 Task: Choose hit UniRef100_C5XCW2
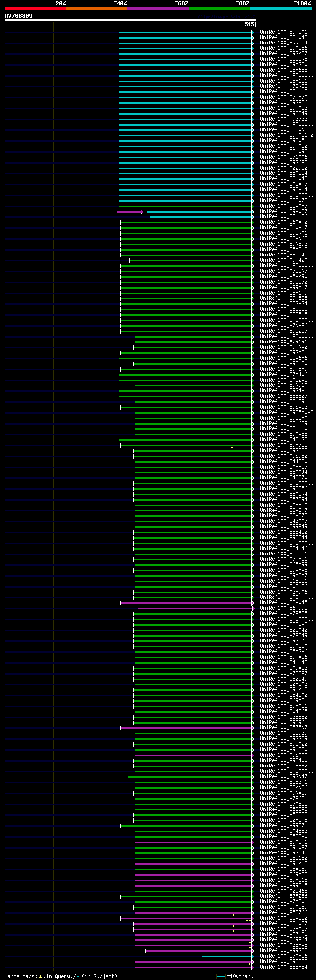pyautogui.click(x=283, y=918)
